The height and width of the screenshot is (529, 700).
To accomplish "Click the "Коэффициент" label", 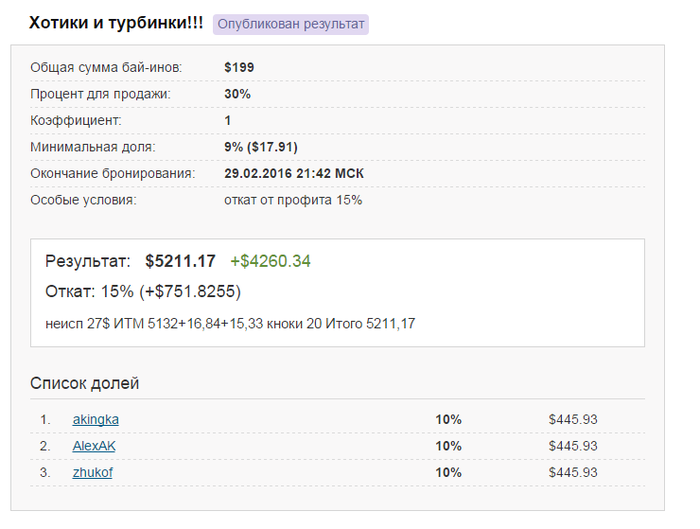I will pos(76,120).
